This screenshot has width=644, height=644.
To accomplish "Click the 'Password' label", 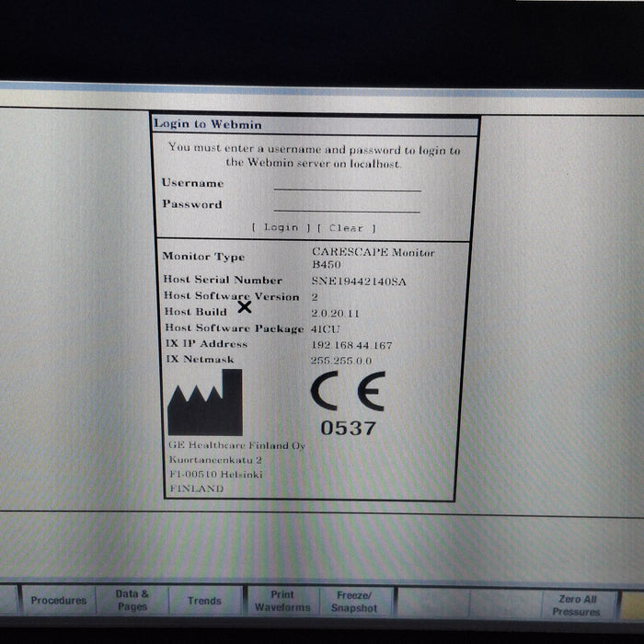I will [192, 204].
